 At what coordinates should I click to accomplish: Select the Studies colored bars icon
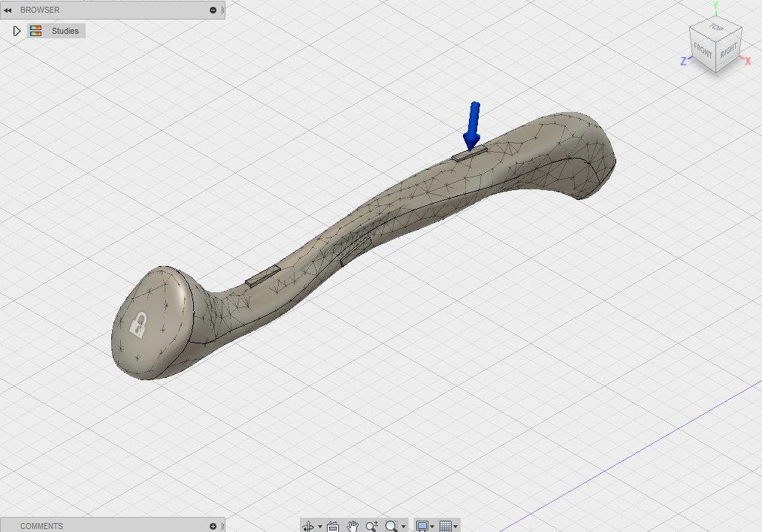coord(35,31)
